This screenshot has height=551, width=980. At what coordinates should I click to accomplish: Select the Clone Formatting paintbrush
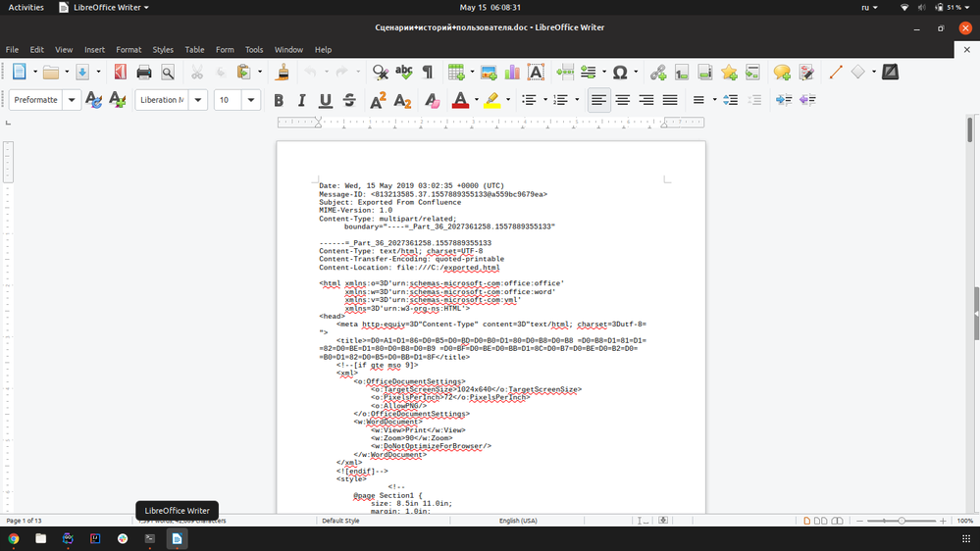coord(283,73)
